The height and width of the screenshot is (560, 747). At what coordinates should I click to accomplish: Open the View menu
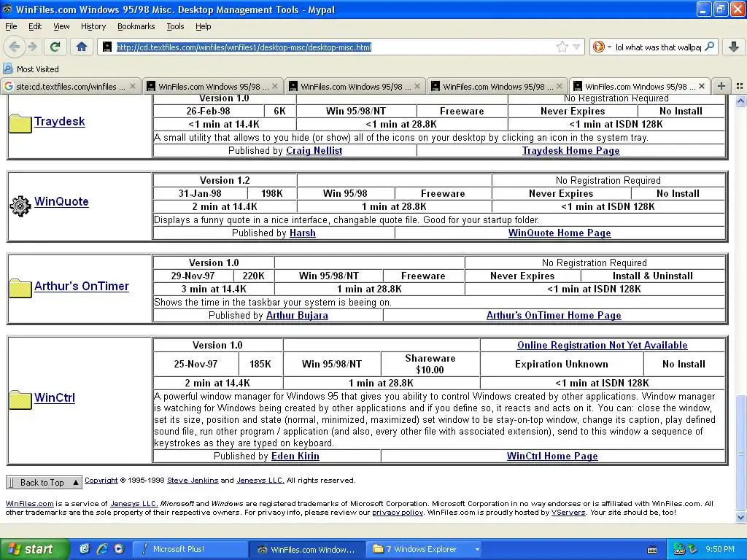[x=61, y=26]
